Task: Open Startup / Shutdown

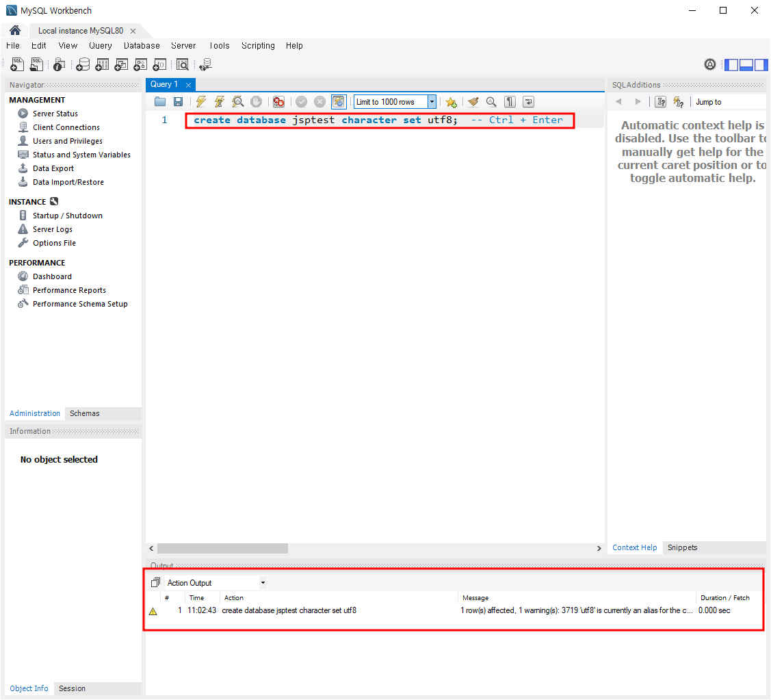Action: click(67, 216)
